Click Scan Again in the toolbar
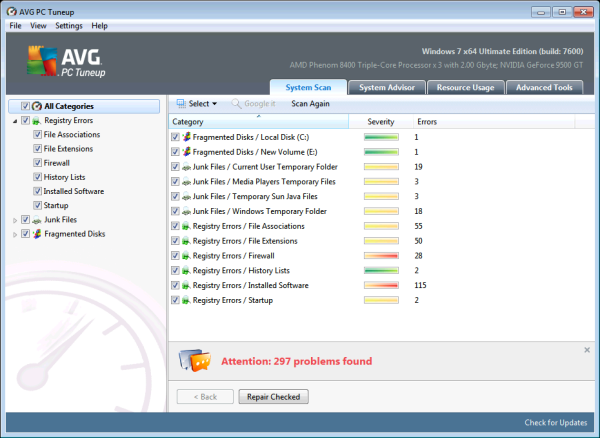This screenshot has height=438, width=600. [x=310, y=104]
